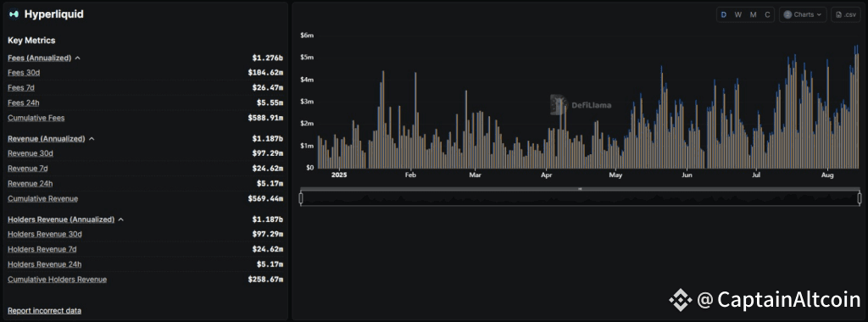The width and height of the screenshot is (868, 322).
Task: Click the Aug x-axis label
Action: coord(827,175)
